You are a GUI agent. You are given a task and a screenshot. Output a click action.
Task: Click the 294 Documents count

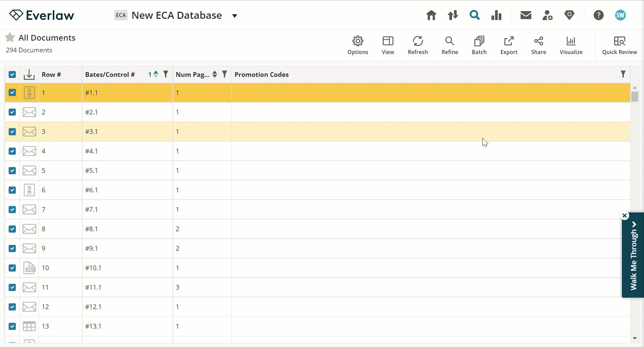coord(29,50)
